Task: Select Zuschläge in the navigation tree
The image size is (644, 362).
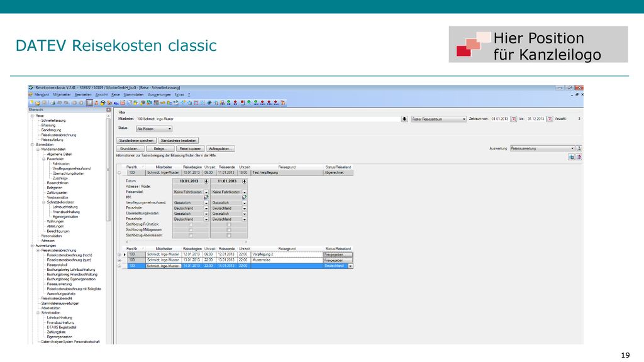Action: click(60, 178)
